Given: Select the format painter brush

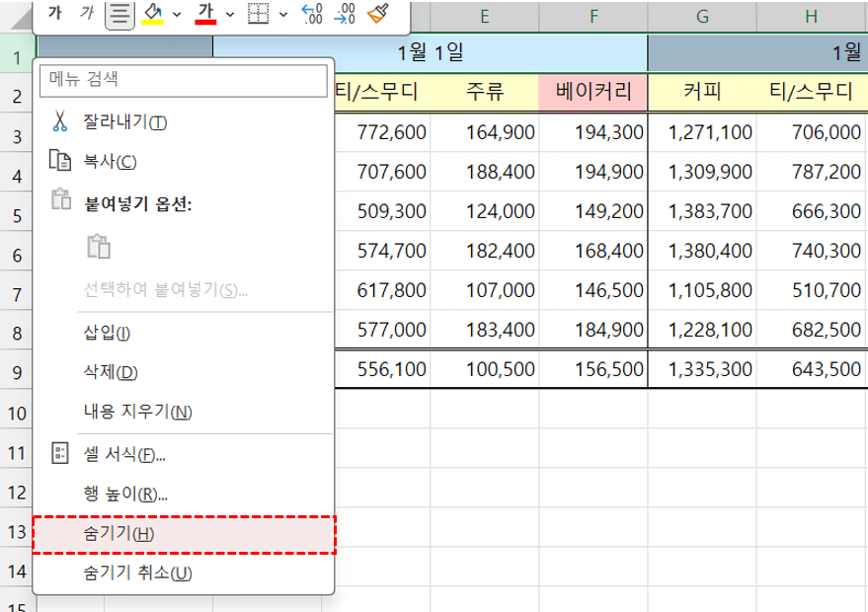Looking at the screenshot, I should (376, 14).
